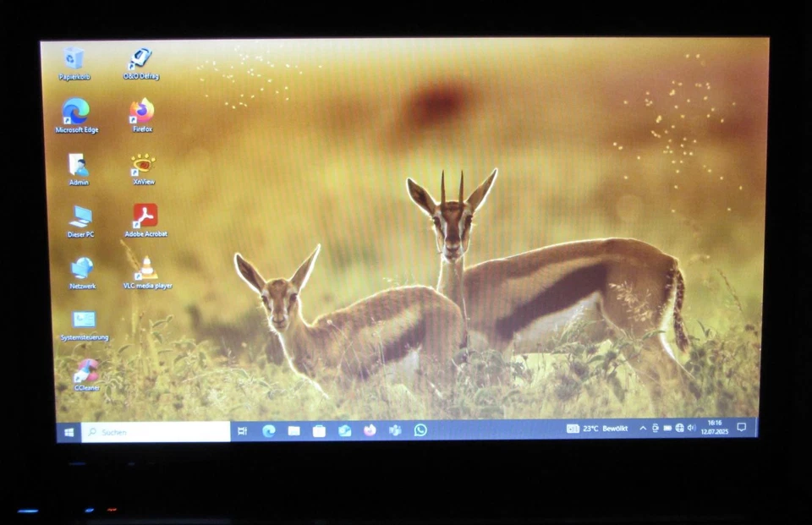Open notifications via the Action Center icon

point(742,428)
